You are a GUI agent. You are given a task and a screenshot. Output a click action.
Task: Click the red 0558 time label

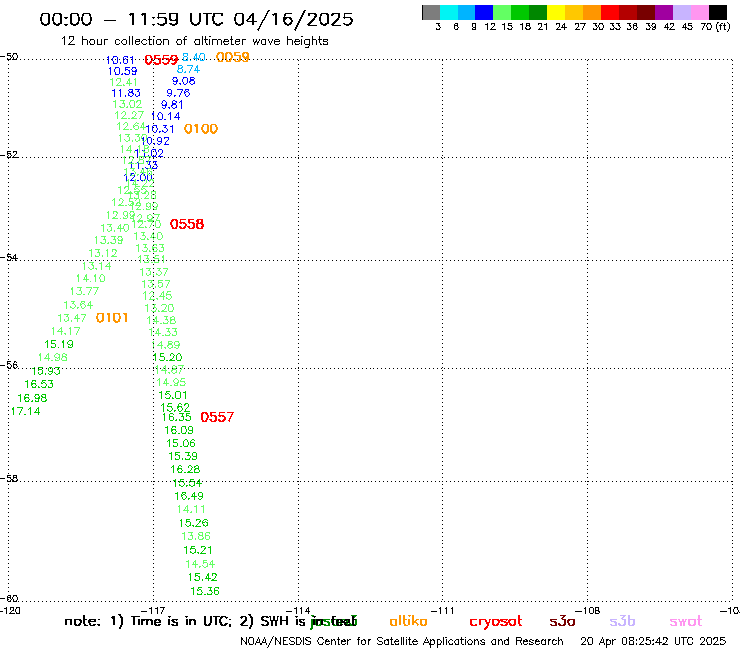click(x=187, y=224)
